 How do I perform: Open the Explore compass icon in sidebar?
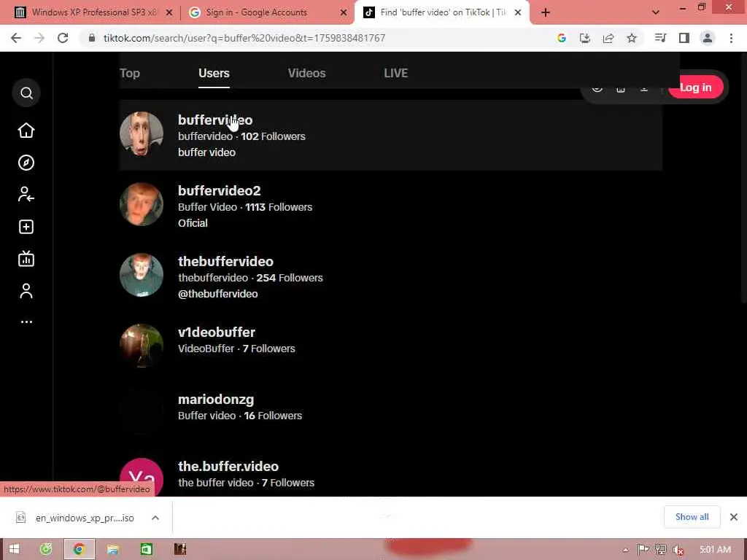(x=26, y=163)
